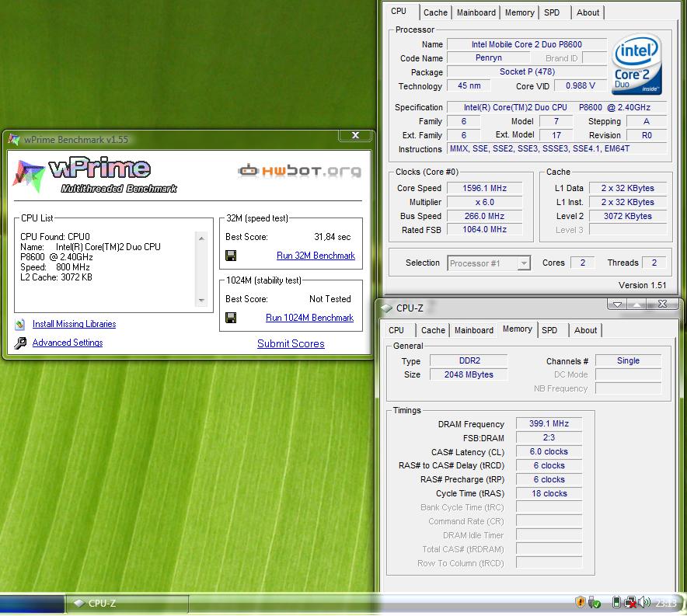Click the Core VID value '0.988 V'

[x=580, y=85]
